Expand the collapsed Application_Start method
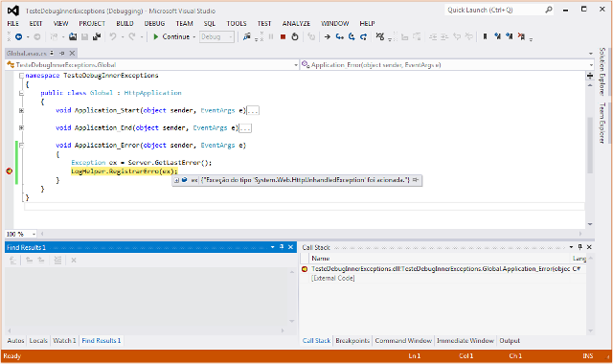 coord(21,111)
